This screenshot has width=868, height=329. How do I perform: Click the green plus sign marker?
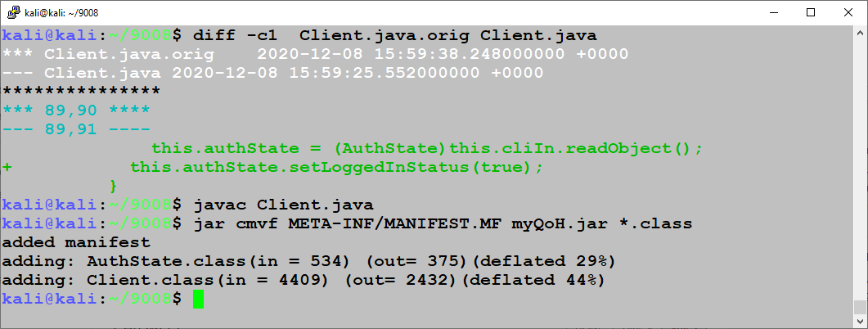(7, 167)
